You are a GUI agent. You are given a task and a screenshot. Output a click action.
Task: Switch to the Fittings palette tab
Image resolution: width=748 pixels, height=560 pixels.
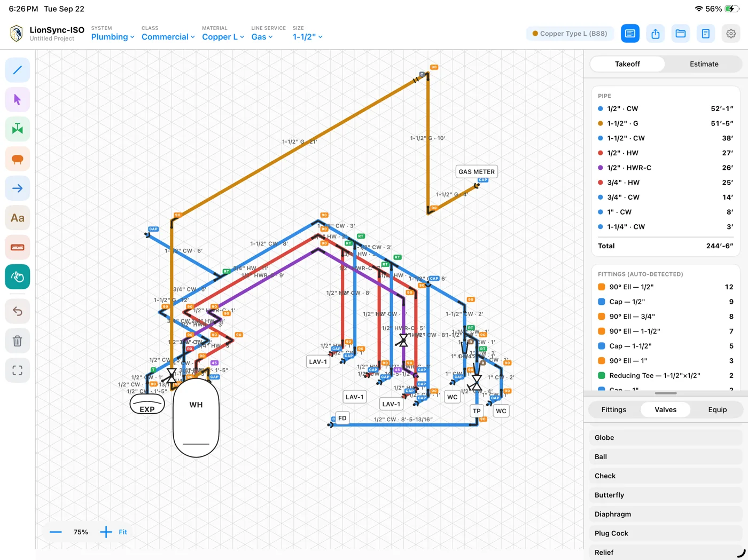click(x=613, y=409)
